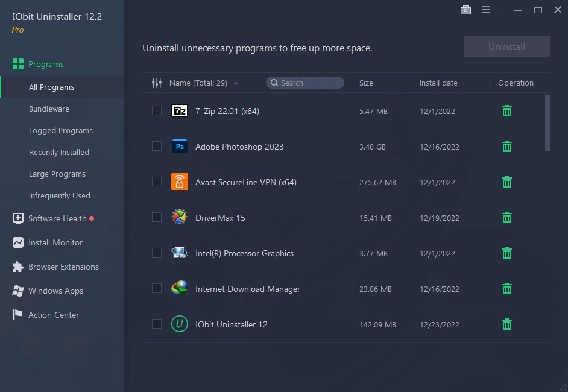The image size is (568, 392).
Task: Click the 142.09 MB size value
Action: click(x=377, y=325)
